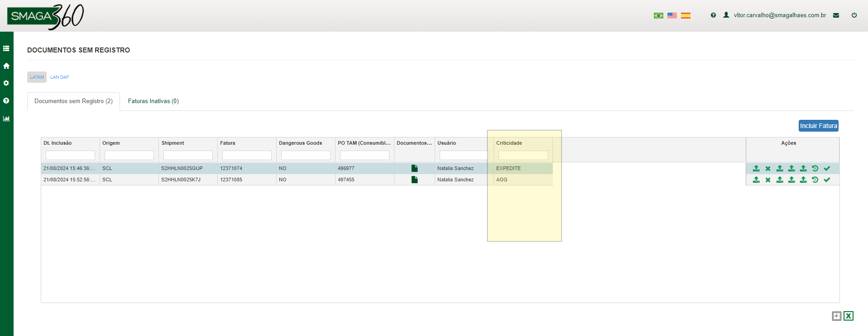Image resolution: width=868 pixels, height=336 pixels.
Task: Focus the Dangerous Goods filter field
Action: 306,155
